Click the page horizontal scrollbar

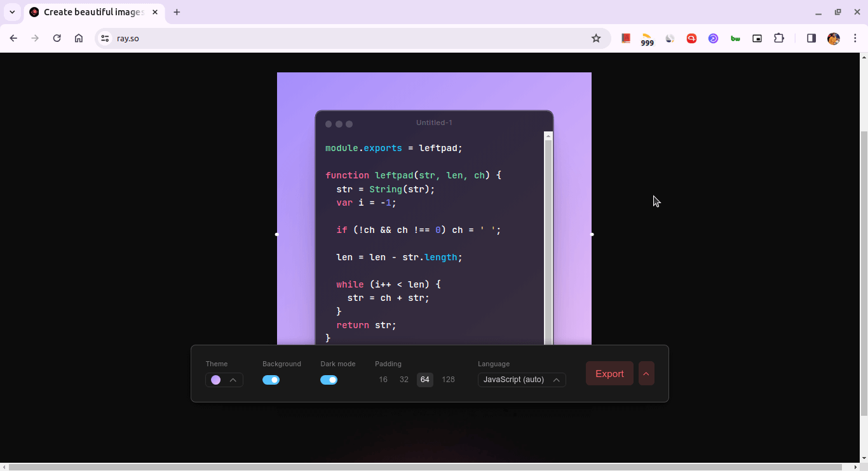(426, 467)
